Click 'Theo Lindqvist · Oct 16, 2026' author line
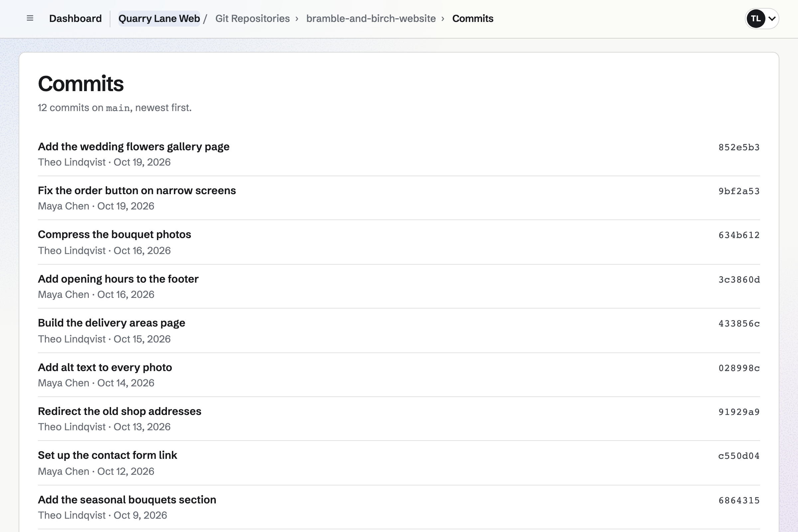This screenshot has width=798, height=532. click(x=104, y=251)
